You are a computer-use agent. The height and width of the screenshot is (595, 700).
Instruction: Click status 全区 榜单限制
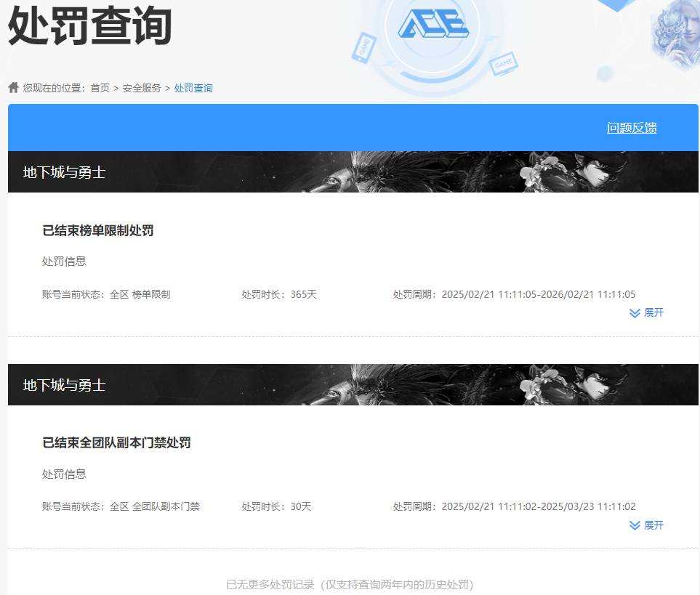(106, 294)
